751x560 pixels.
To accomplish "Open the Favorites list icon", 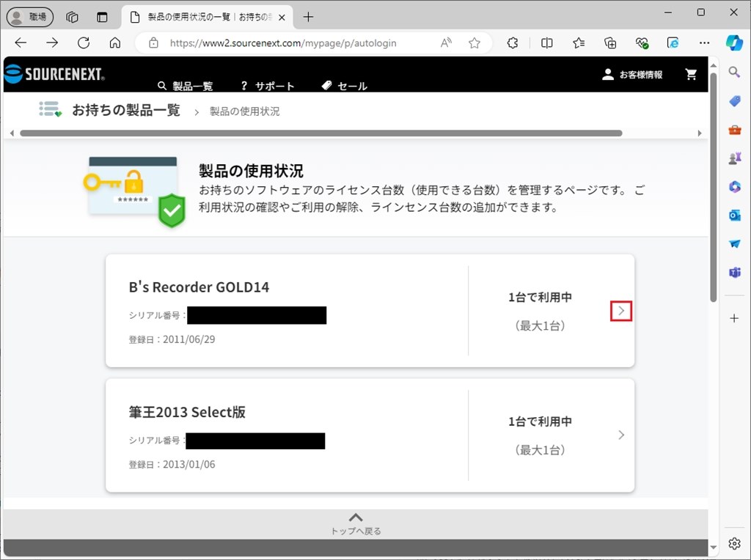I will (579, 43).
